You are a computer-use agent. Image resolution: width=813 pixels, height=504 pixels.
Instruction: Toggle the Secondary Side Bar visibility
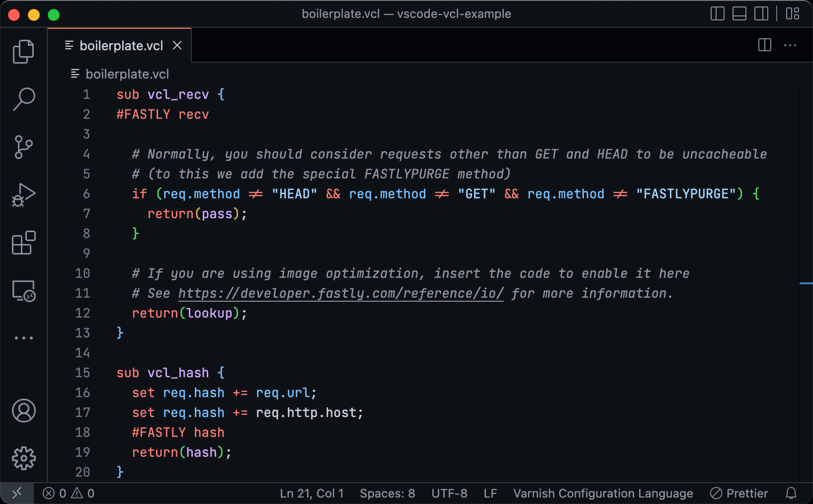click(x=761, y=13)
